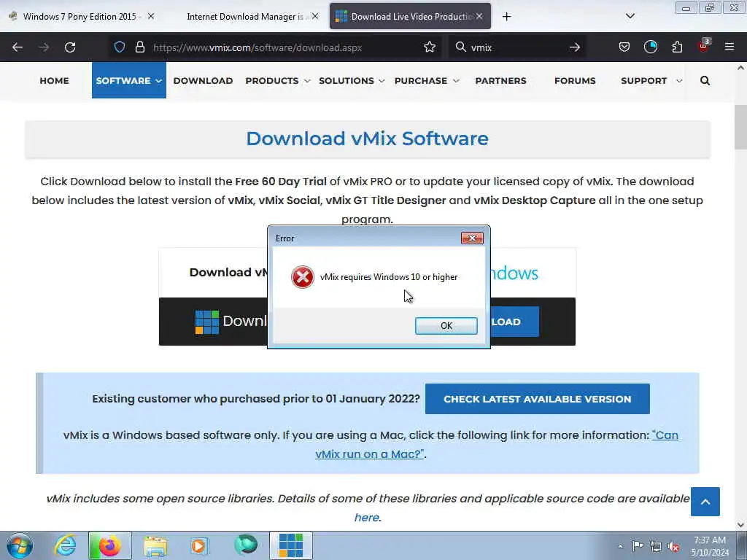
Task: Open the open source 'here' link
Action: point(367,518)
